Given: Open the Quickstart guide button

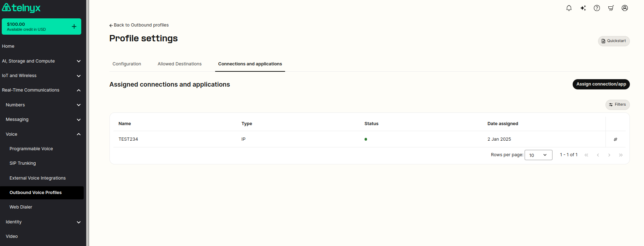Looking at the screenshot, I should (x=614, y=41).
